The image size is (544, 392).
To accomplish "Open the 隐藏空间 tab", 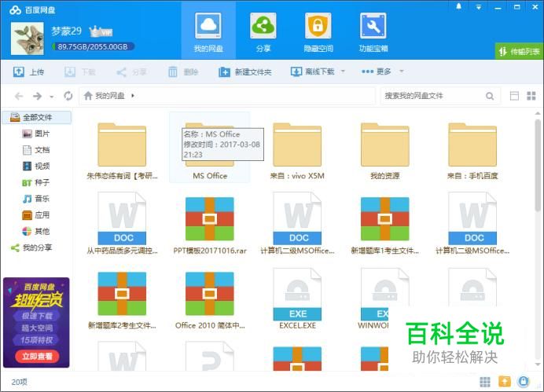I will pos(318,32).
